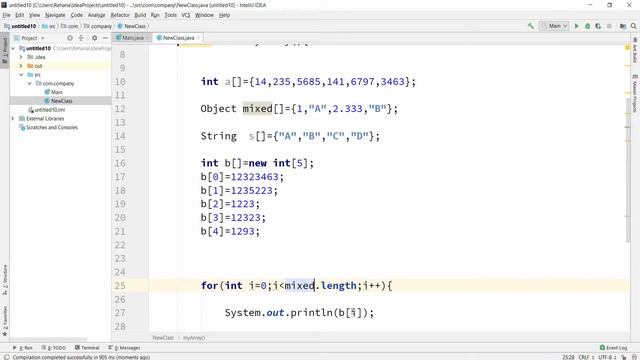Run the Main configuration with the green arrow
640x360 pixels.
pyautogui.click(x=577, y=26)
